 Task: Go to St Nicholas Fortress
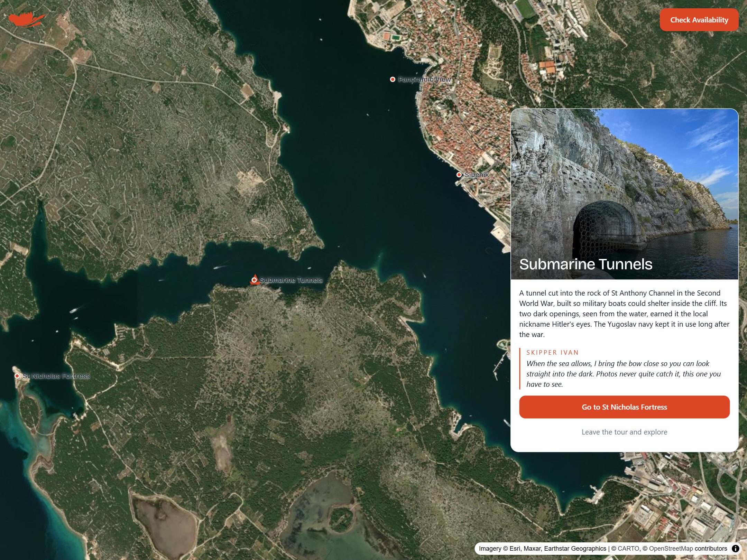pyautogui.click(x=624, y=407)
